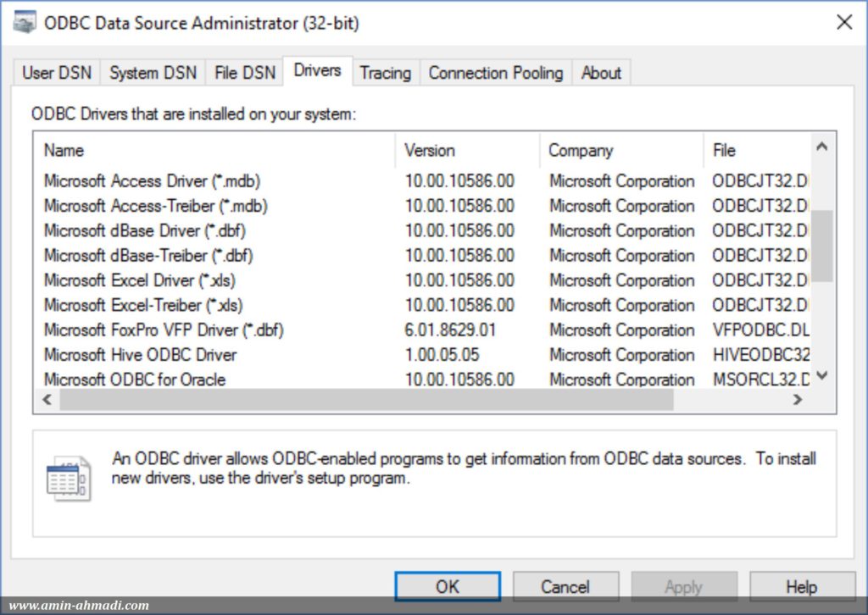Click the File column header
Viewport: 868px width, 615px height.
[757, 151]
